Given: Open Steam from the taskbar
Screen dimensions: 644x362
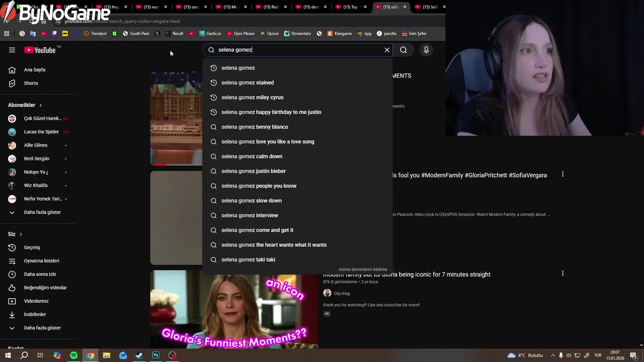Looking at the screenshot, I should pos(139,355).
